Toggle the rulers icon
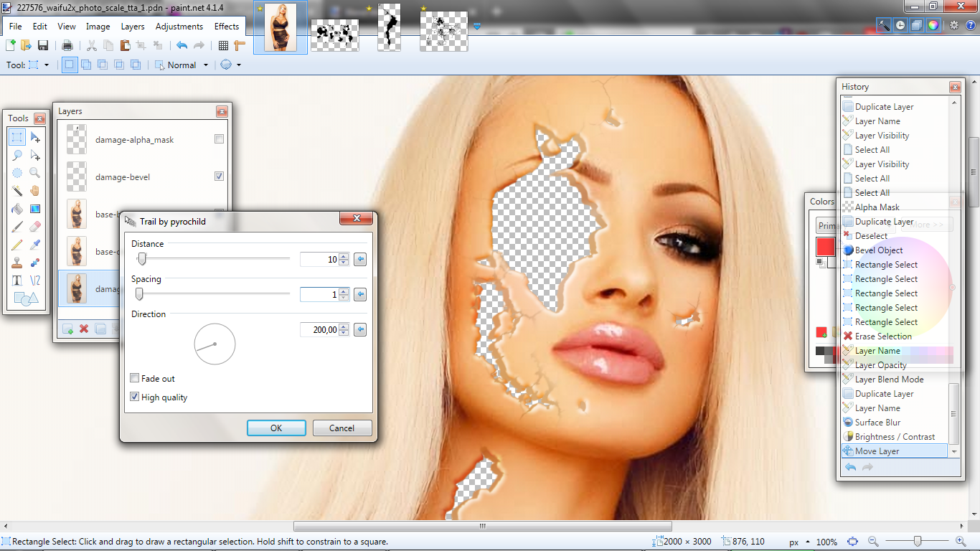The height and width of the screenshot is (551, 980). pyautogui.click(x=240, y=45)
